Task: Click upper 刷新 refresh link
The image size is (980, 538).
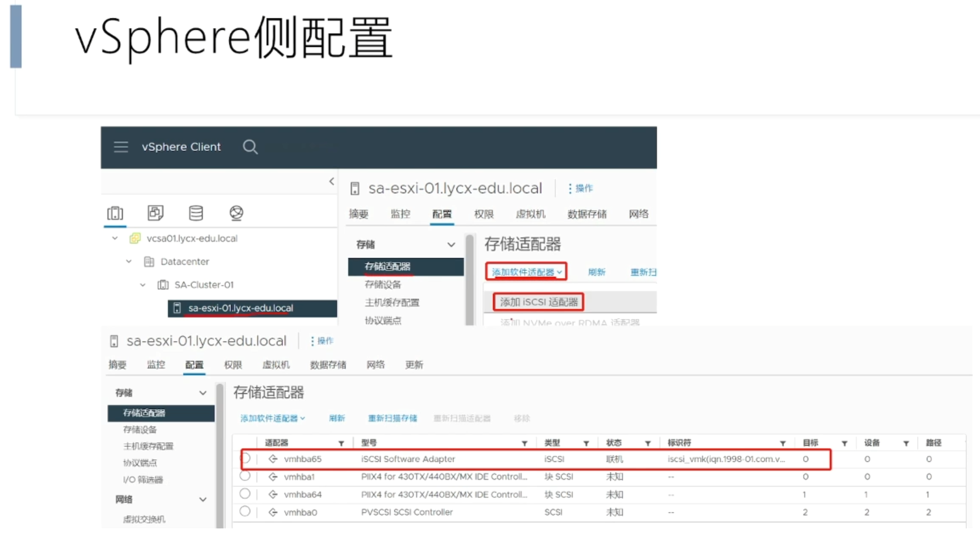Action: [597, 272]
